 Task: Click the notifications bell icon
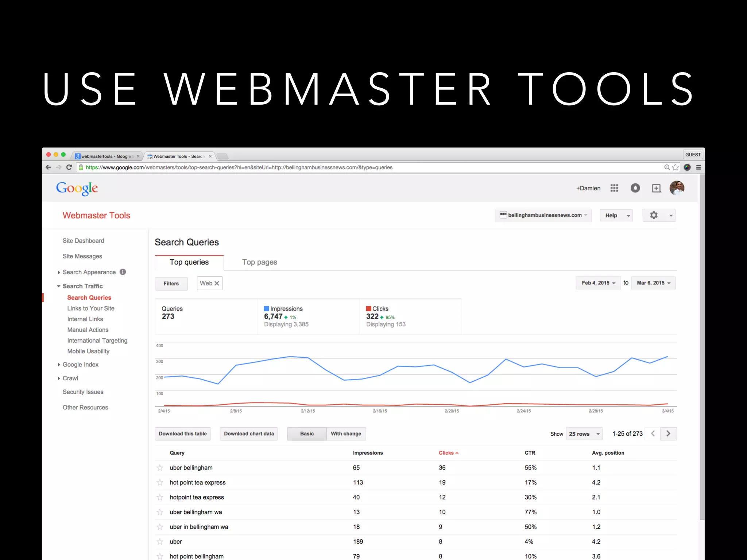point(635,188)
